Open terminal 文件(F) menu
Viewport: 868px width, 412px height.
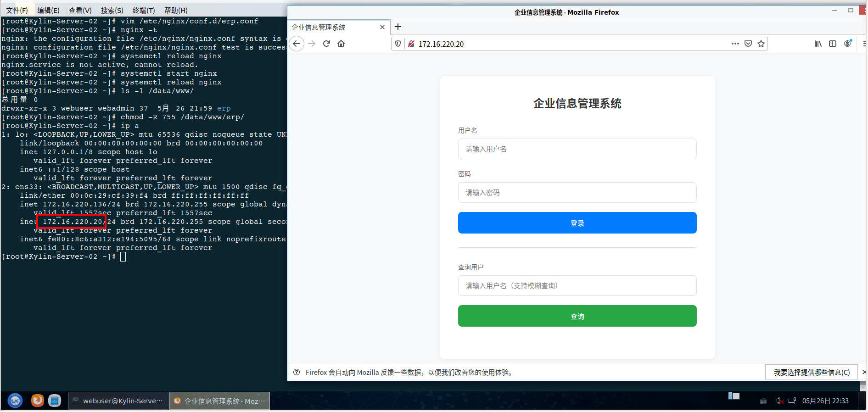pos(17,10)
